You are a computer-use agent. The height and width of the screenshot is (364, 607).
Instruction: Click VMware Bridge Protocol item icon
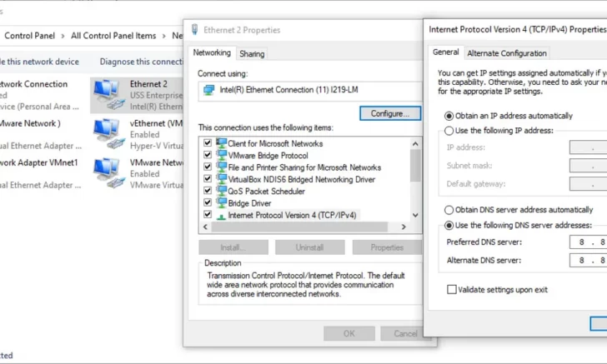[x=222, y=155]
